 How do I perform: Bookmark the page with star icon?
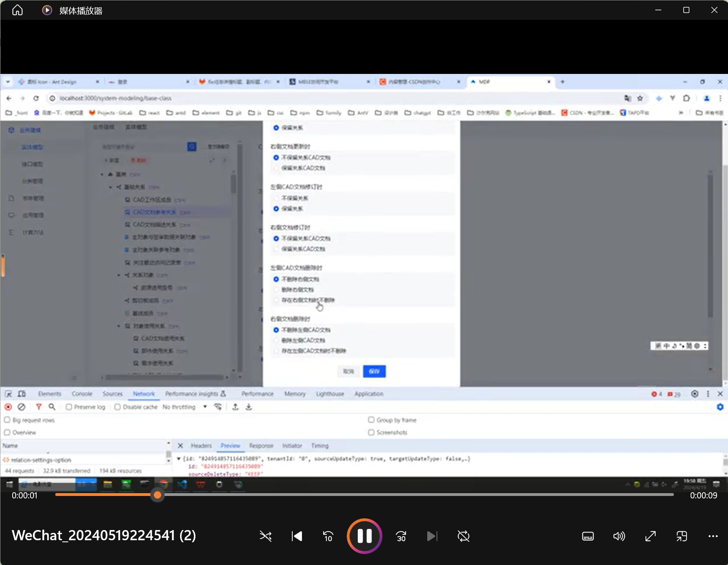coord(640,98)
